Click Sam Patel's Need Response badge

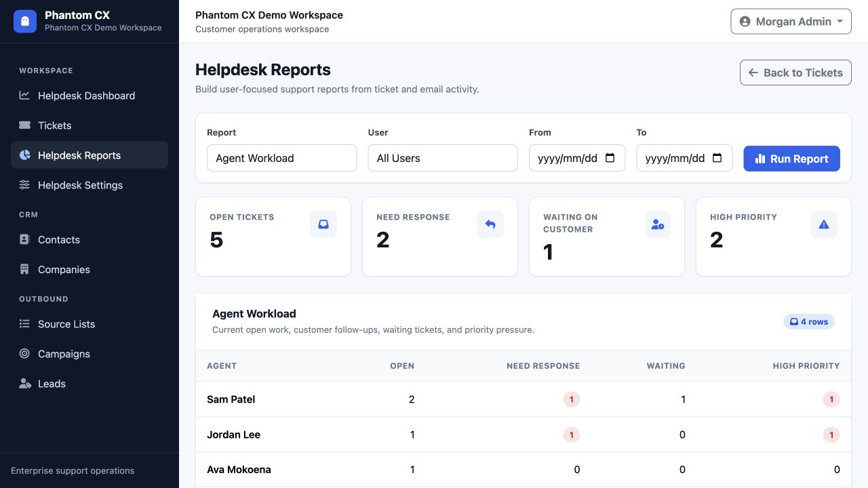pyautogui.click(x=572, y=399)
